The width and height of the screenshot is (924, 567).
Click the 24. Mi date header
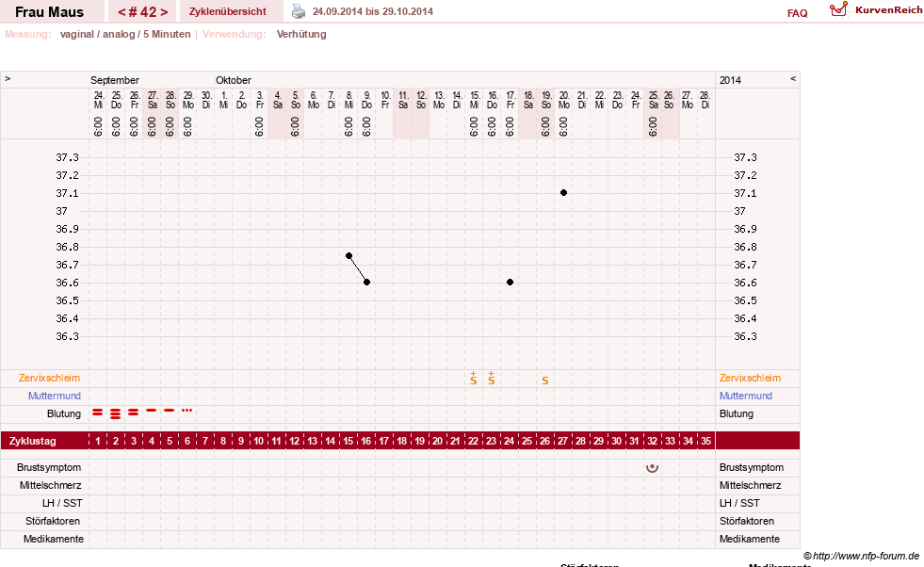coord(98,100)
